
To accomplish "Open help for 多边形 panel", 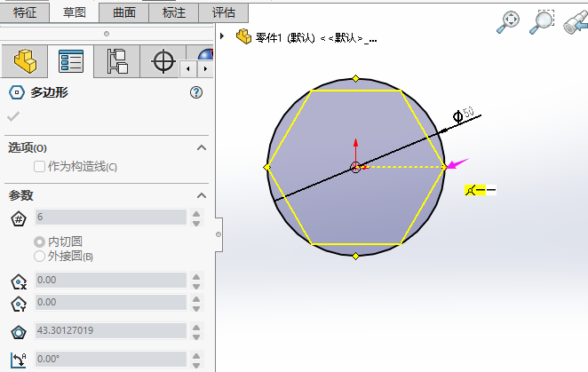I will pos(196,92).
